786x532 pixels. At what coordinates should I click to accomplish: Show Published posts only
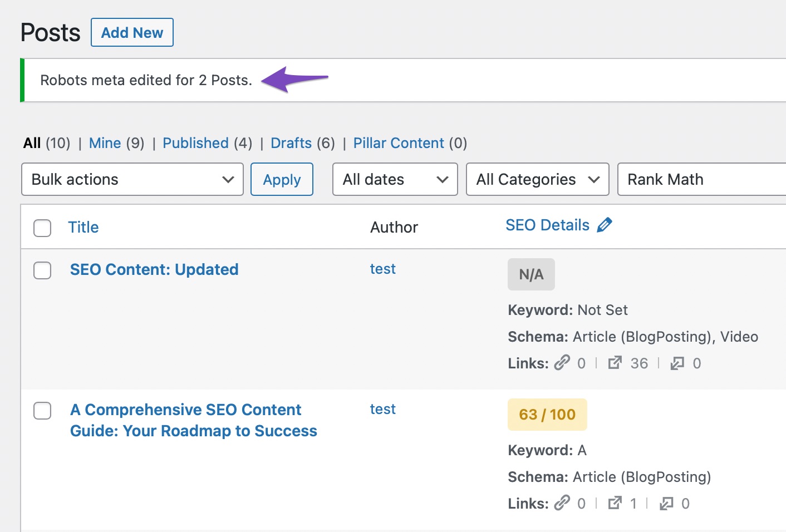pyautogui.click(x=195, y=143)
